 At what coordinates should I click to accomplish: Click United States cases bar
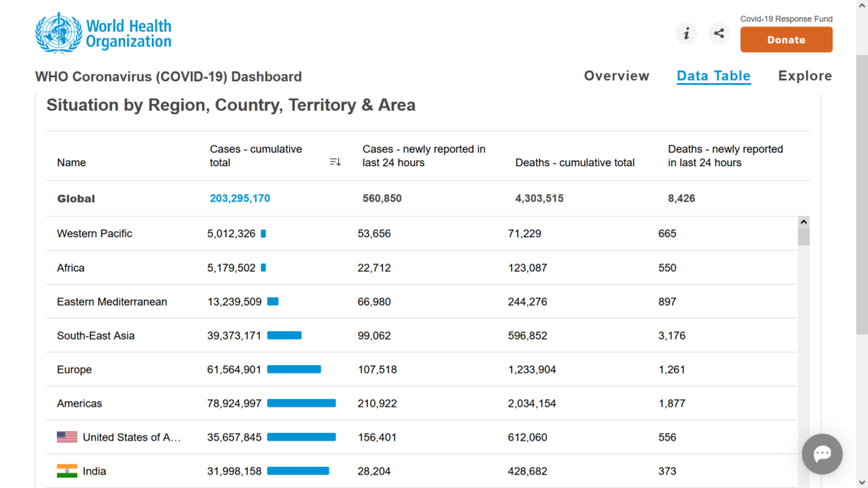[x=301, y=437]
